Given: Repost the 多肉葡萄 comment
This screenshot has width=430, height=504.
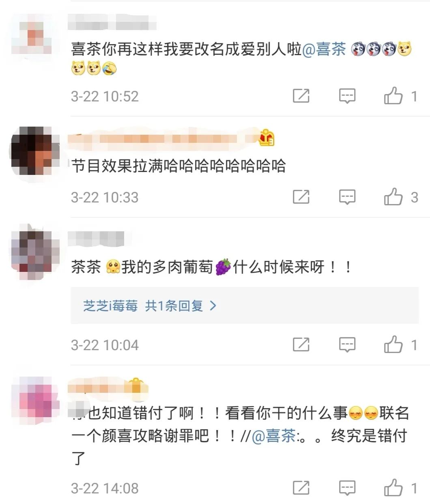Looking at the screenshot, I should [x=301, y=345].
